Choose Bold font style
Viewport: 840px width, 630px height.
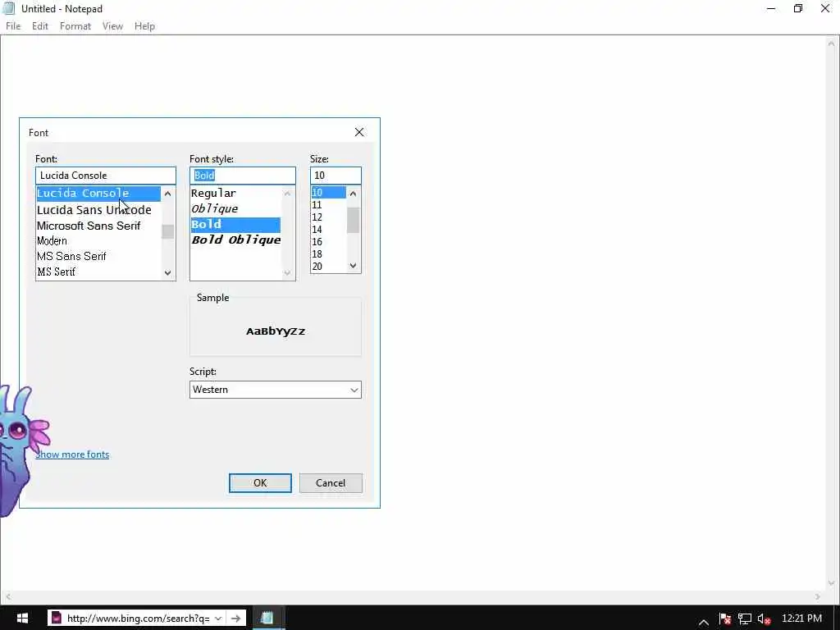tap(235, 225)
